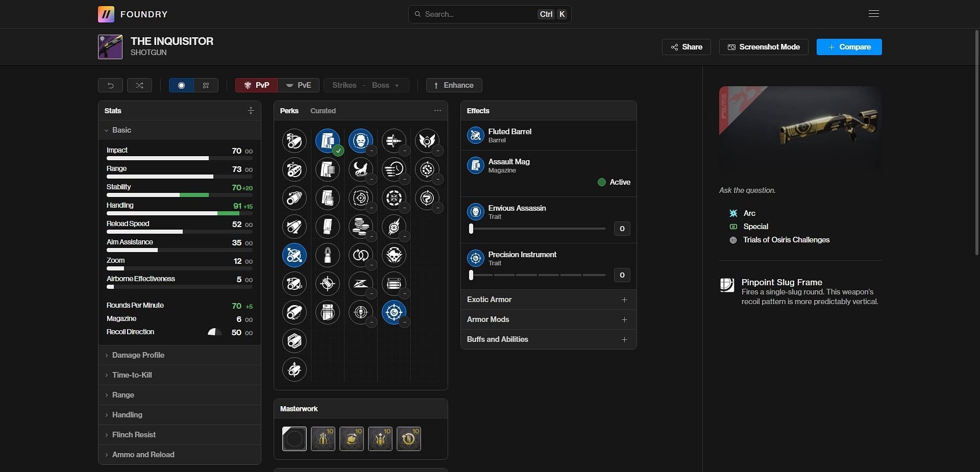Select the bullet with speed lines perk
The width and height of the screenshot is (980, 472).
click(394, 140)
